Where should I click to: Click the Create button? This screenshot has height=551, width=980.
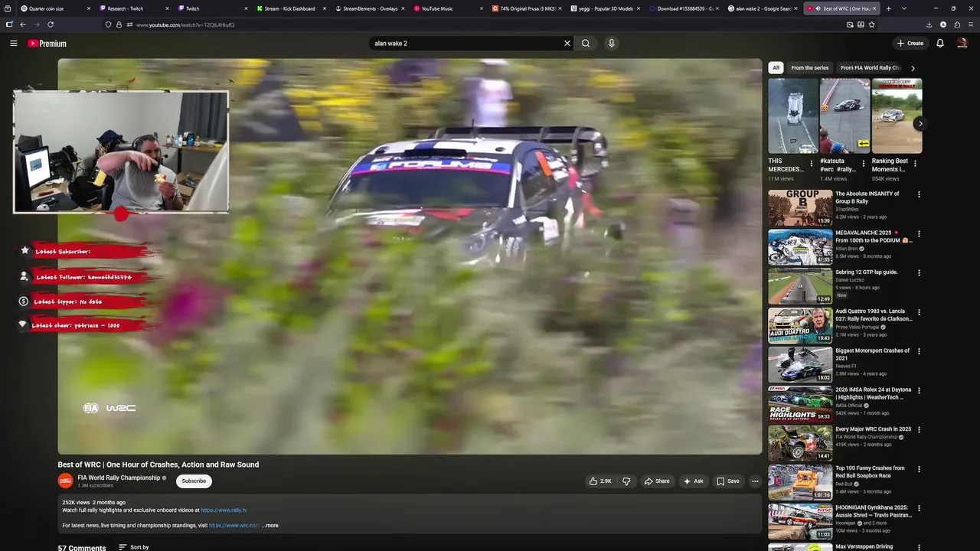[910, 44]
